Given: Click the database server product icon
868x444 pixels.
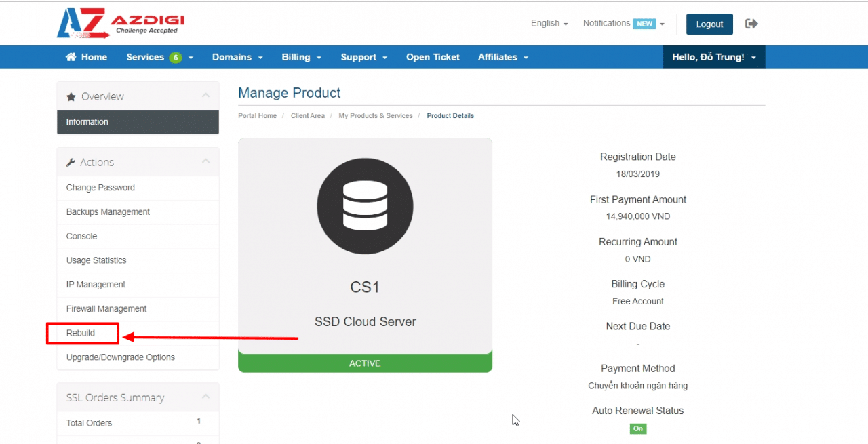Looking at the screenshot, I should 365,206.
